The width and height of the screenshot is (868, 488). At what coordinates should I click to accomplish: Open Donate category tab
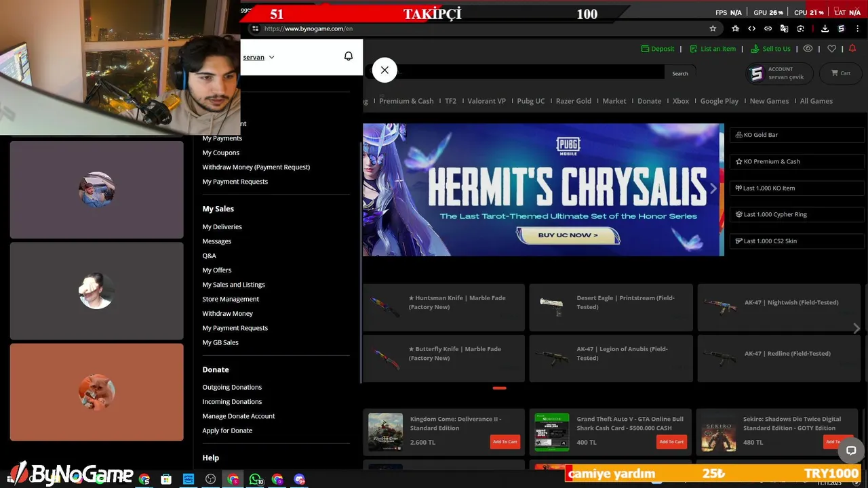(x=649, y=101)
